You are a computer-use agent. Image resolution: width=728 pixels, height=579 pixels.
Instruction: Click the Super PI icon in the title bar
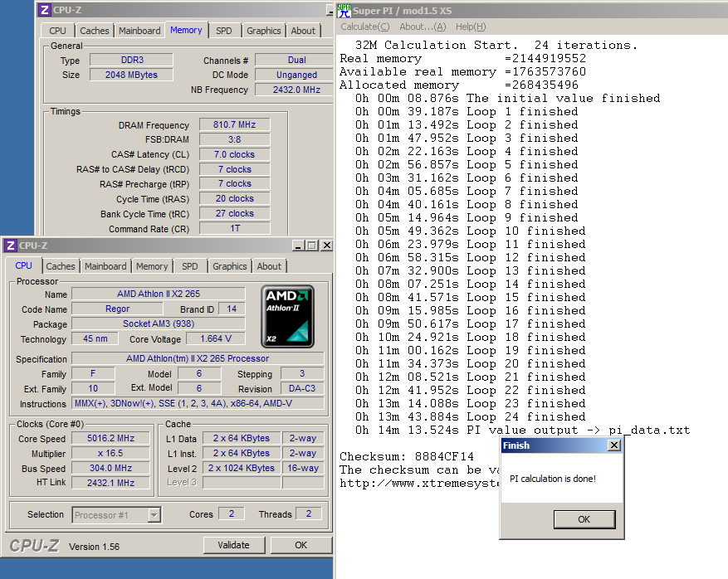344,11
